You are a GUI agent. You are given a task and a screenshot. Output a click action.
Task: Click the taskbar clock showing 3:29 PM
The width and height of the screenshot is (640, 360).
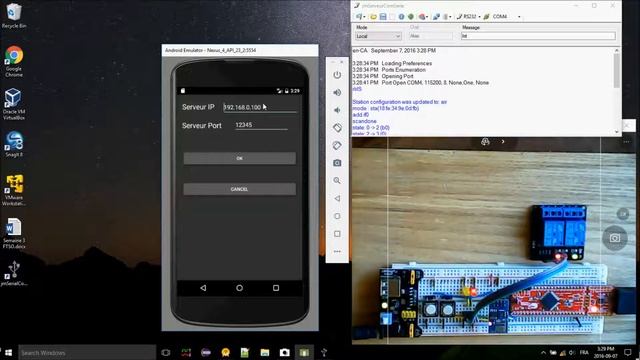606,353
